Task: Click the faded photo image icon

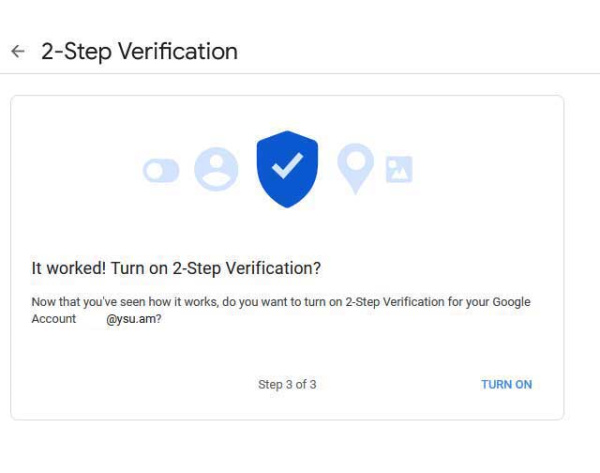Action: tap(399, 169)
